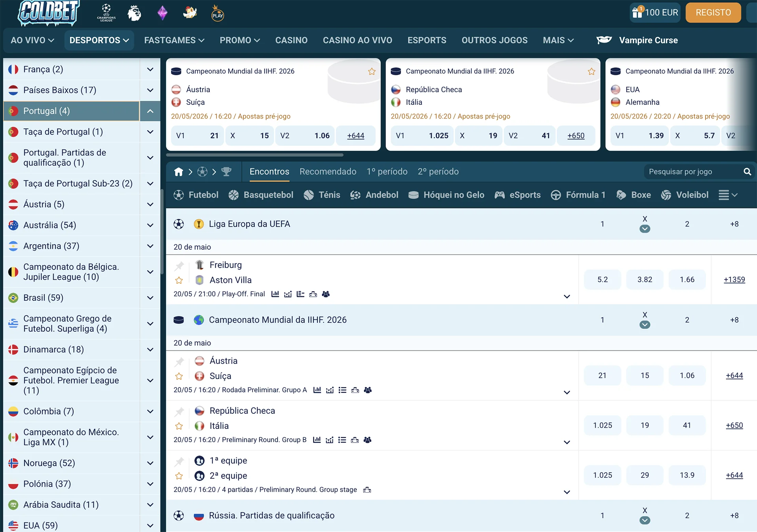Click the hockey puck icon beside Campeonato Mundial league row
The width and height of the screenshot is (757, 532).
coord(179,320)
